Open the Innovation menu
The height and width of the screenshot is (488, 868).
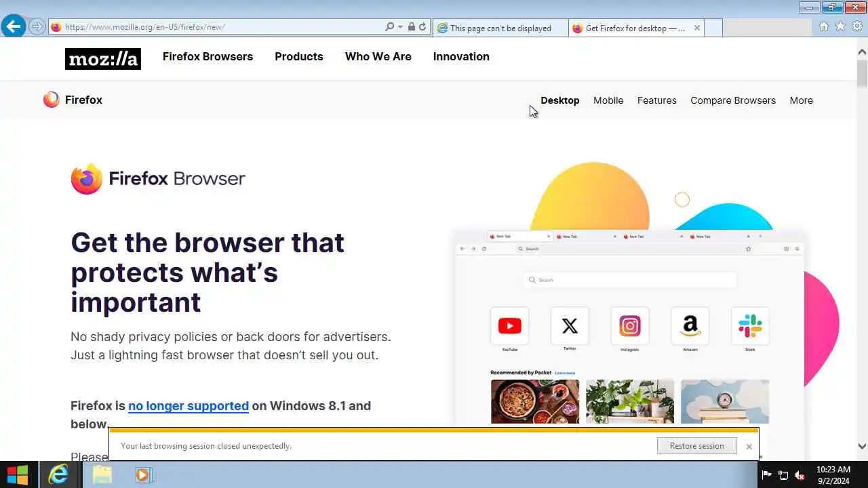coord(461,56)
